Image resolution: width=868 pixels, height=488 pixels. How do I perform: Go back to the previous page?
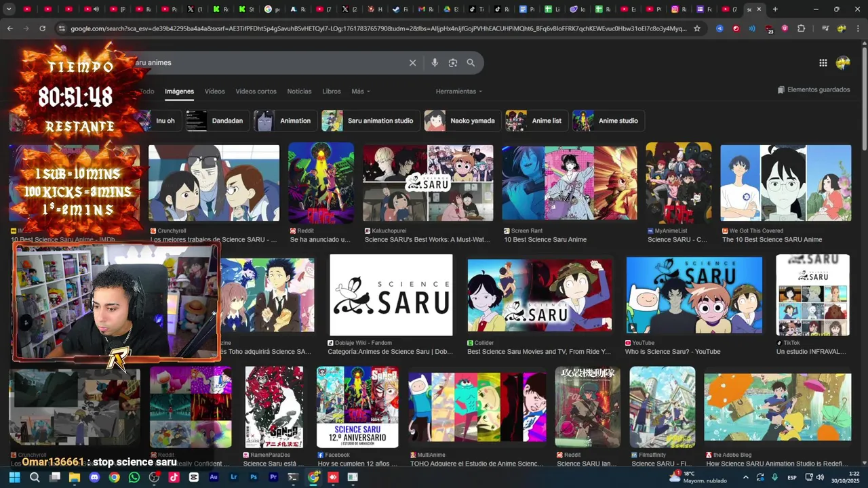(x=9, y=28)
